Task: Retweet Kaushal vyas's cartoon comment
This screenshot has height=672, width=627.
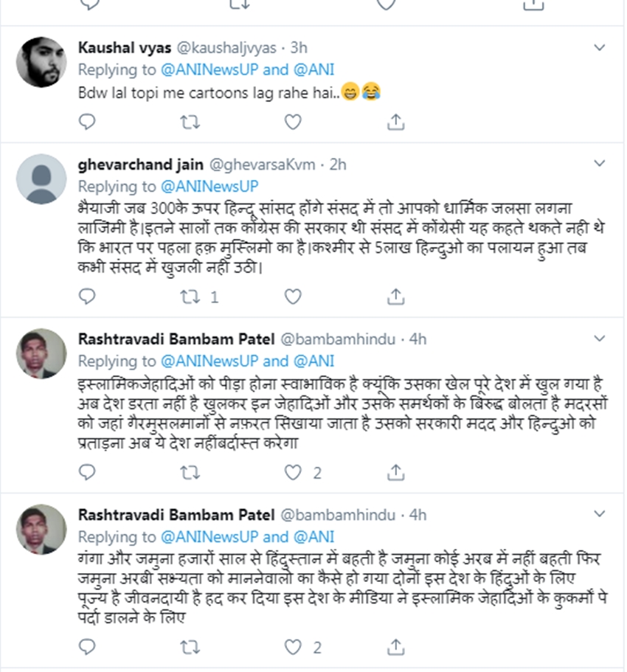Action: [190, 122]
